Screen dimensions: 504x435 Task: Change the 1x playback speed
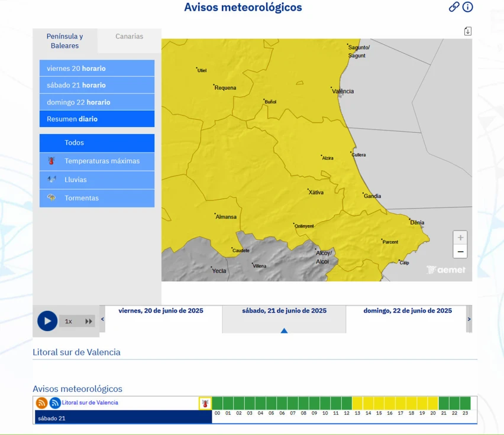[x=69, y=322]
